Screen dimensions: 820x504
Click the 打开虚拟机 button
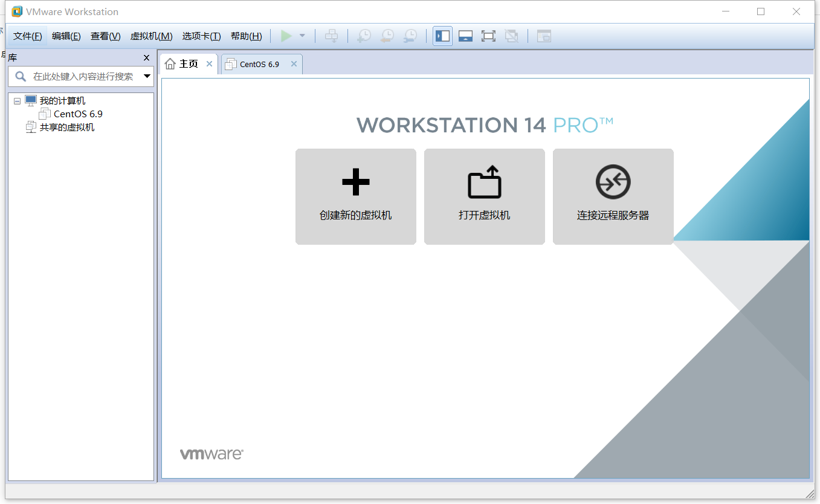click(485, 197)
